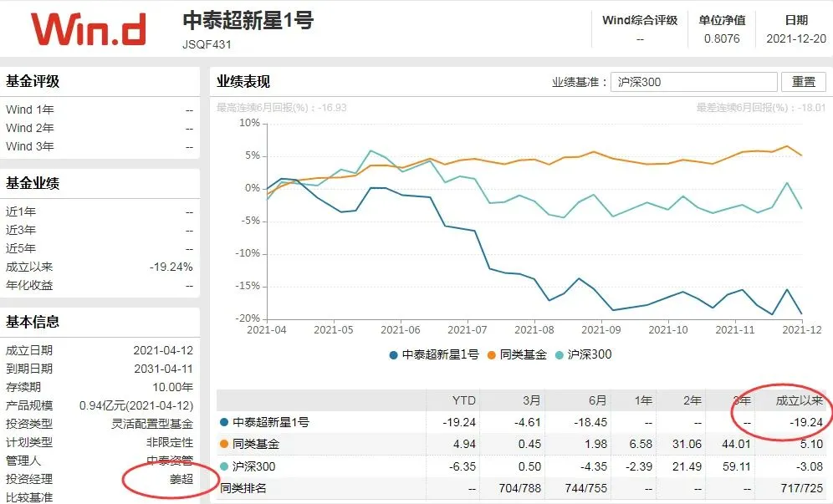
Task: Click the investment manager name 姜超
Action: (x=181, y=479)
